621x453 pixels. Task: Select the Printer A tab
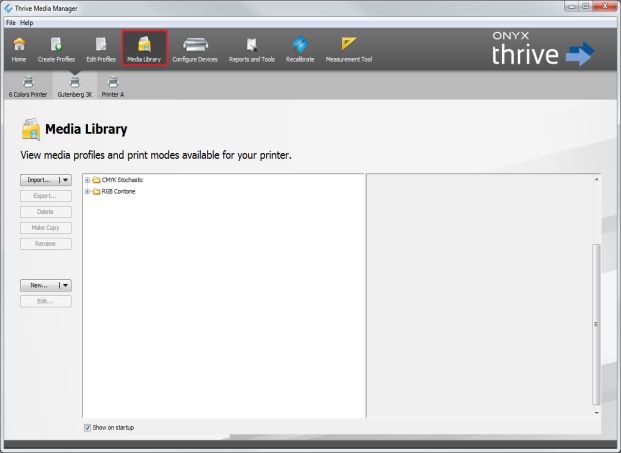(x=113, y=87)
